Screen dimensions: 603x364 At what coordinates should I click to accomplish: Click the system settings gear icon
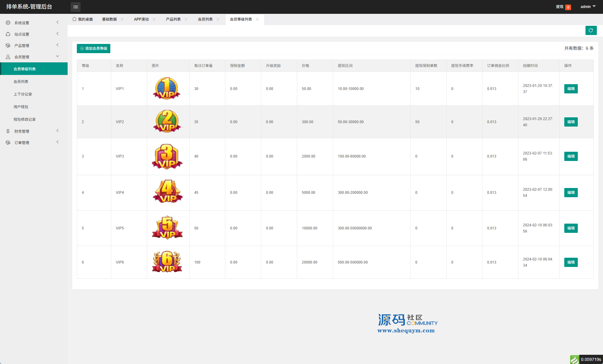(x=8, y=23)
